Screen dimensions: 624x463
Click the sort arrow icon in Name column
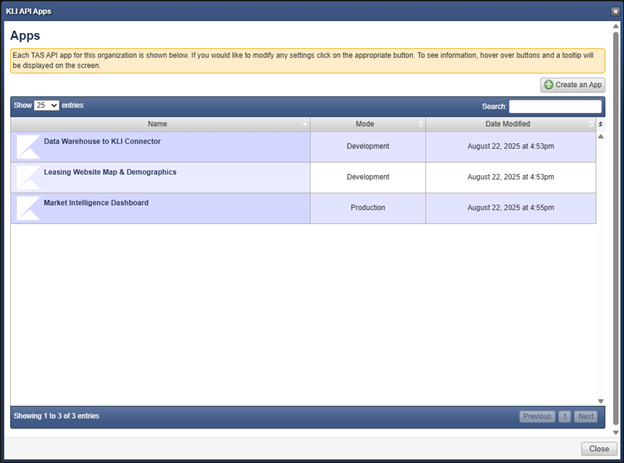coord(305,125)
